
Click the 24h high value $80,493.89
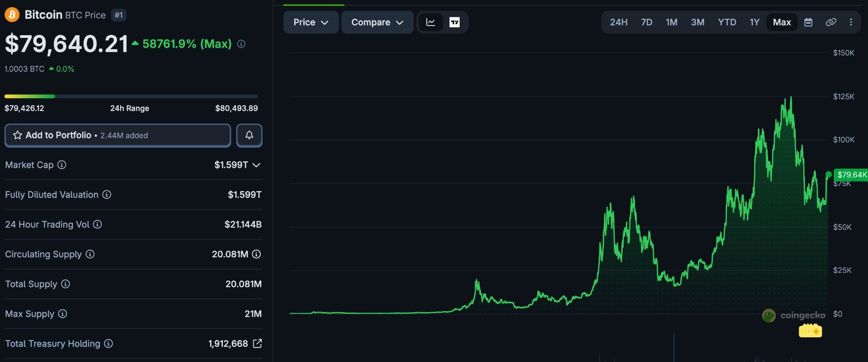[x=237, y=108]
